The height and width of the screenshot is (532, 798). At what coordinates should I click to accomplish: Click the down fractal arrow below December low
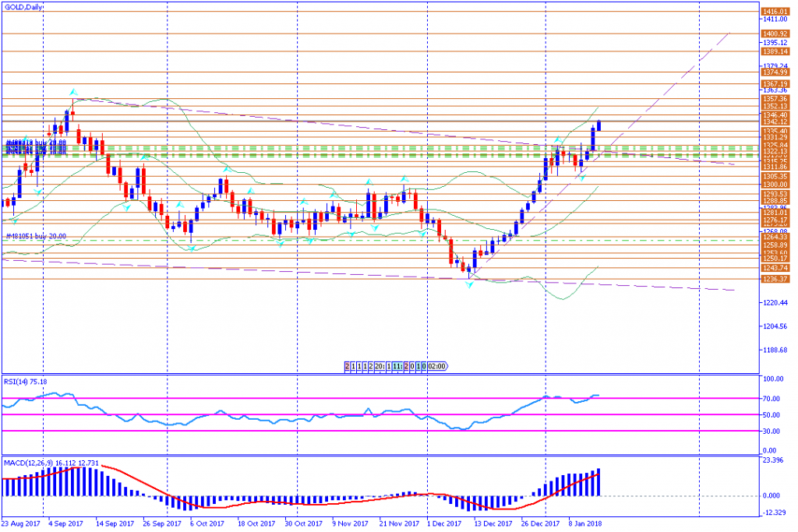click(x=469, y=285)
